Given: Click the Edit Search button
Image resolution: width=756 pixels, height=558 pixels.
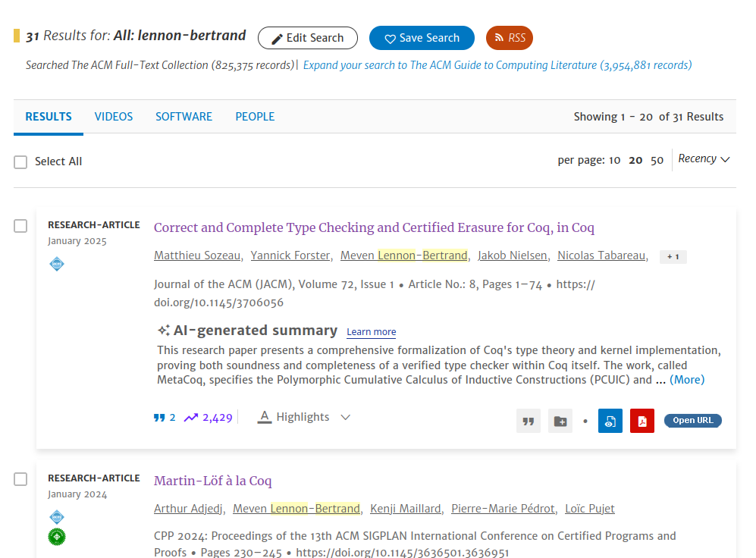Looking at the screenshot, I should tap(307, 38).
